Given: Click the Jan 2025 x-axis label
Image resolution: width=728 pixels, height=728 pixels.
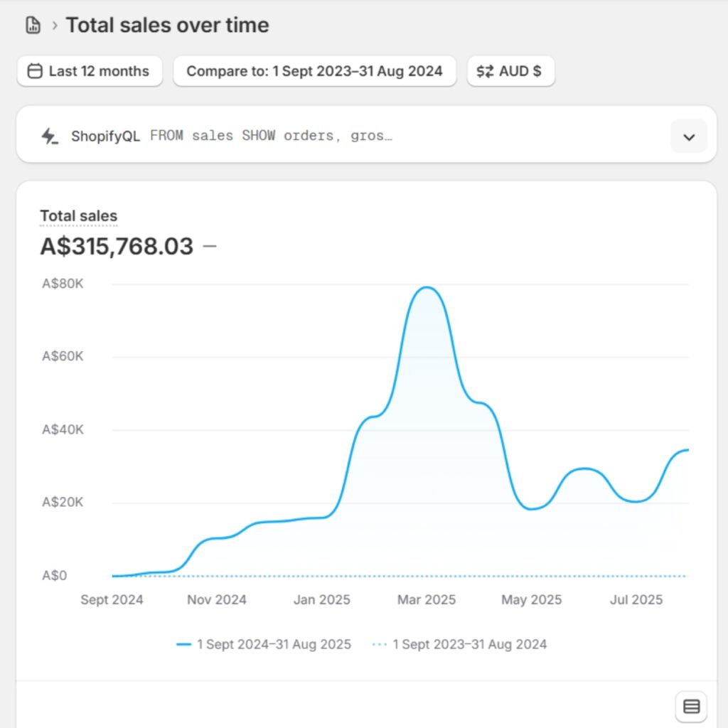Looking at the screenshot, I should pos(321,600).
